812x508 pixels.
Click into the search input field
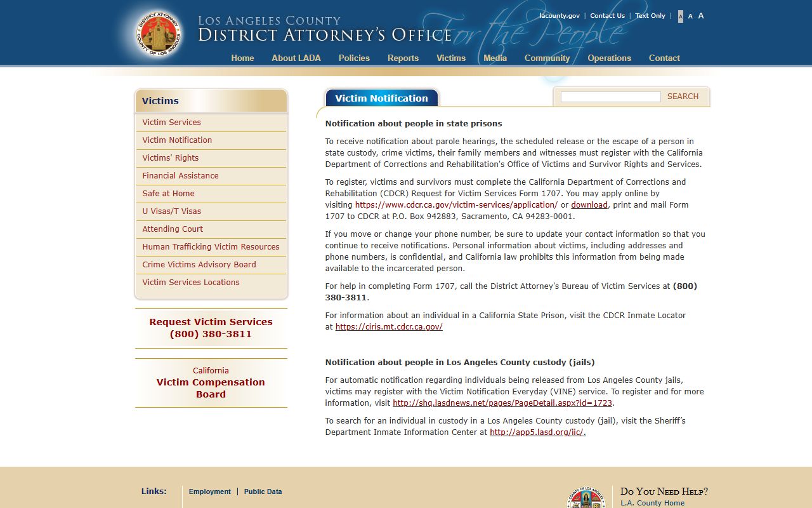pos(610,97)
